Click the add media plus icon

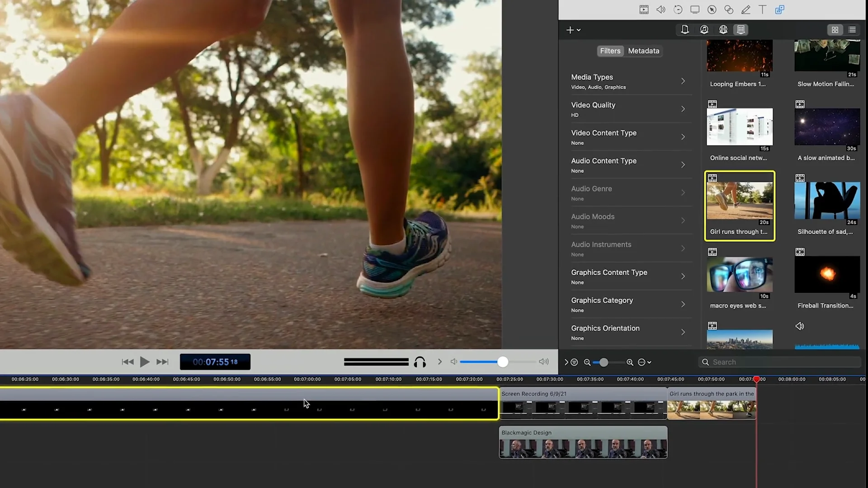point(570,30)
